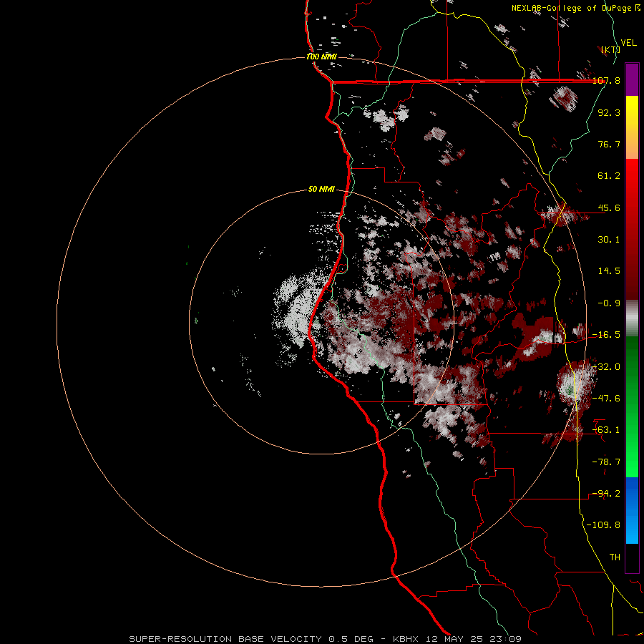Click the Super-Resolution Base Velocity caption
Viewport: 644px width, 644px height.
click(x=326, y=639)
